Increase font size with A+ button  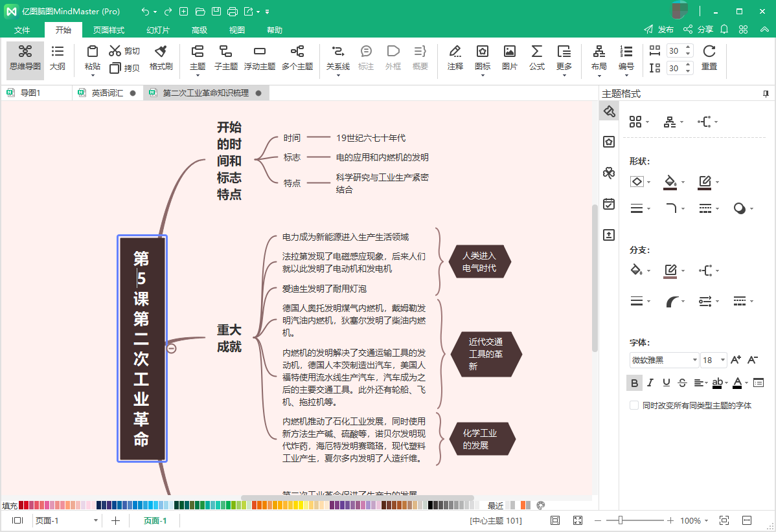pyautogui.click(x=736, y=360)
